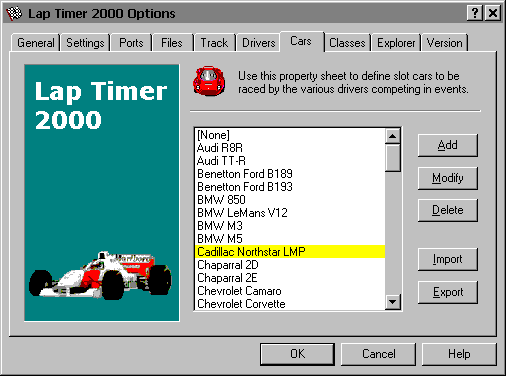Select Chaparral 2E in the list
This screenshot has width=506, height=376.
[x=290, y=278]
